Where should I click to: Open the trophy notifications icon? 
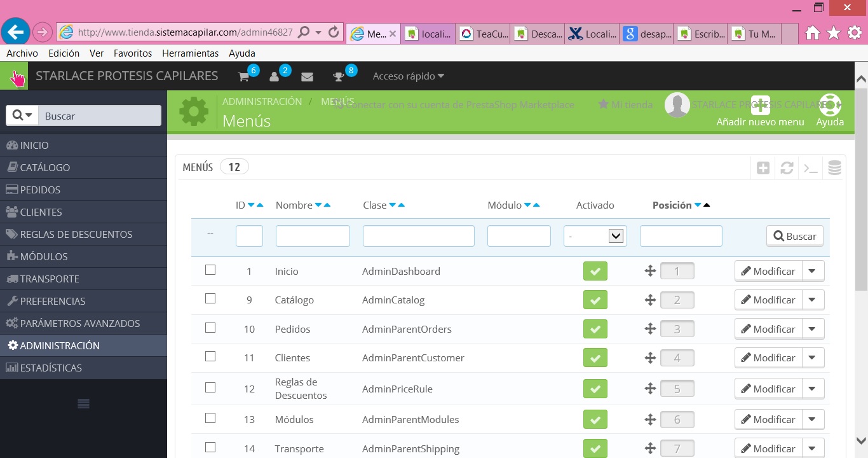tap(339, 77)
